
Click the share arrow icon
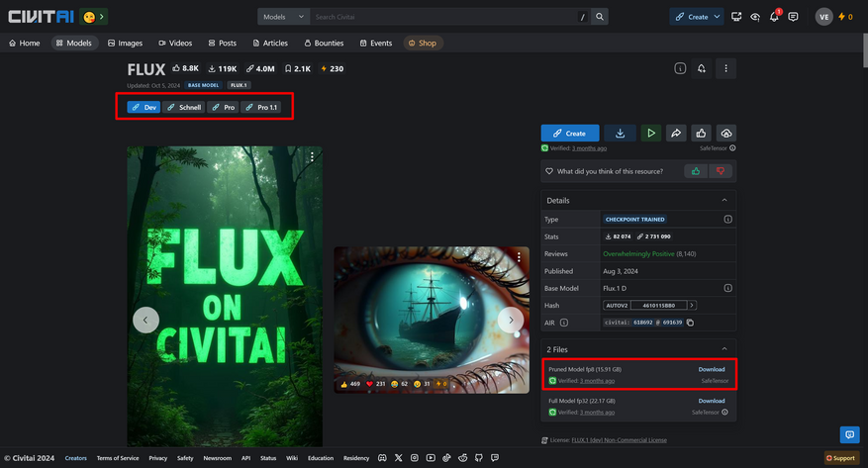(x=676, y=133)
